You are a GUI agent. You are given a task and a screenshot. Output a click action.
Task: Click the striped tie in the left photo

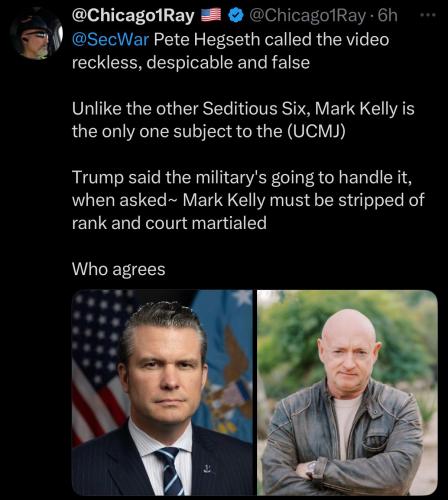[x=170, y=471]
